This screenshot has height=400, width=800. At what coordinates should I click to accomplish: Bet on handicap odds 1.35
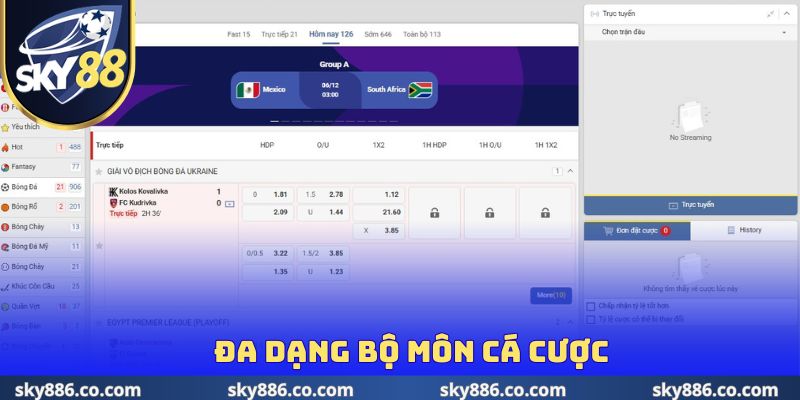pyautogui.click(x=267, y=272)
